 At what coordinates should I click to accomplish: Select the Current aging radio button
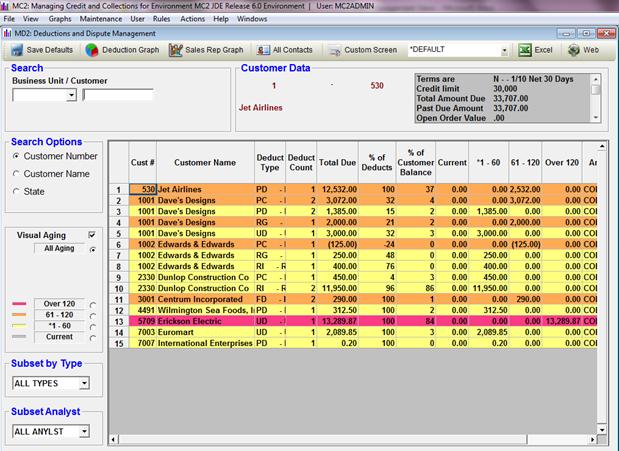93,338
